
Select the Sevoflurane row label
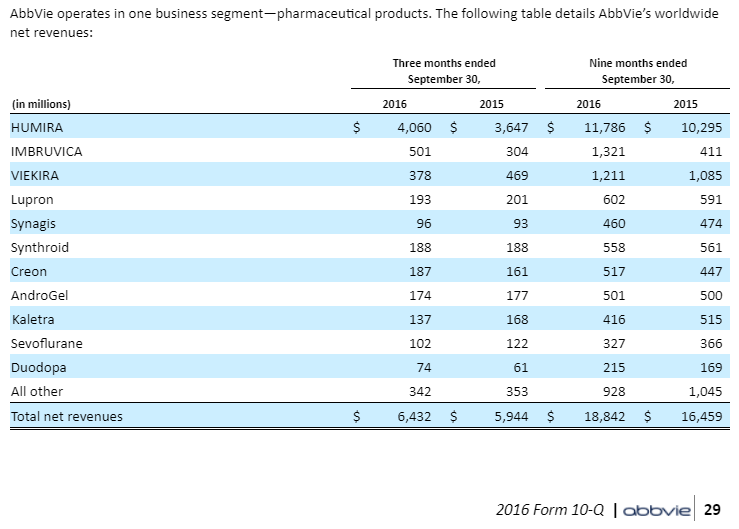point(47,344)
